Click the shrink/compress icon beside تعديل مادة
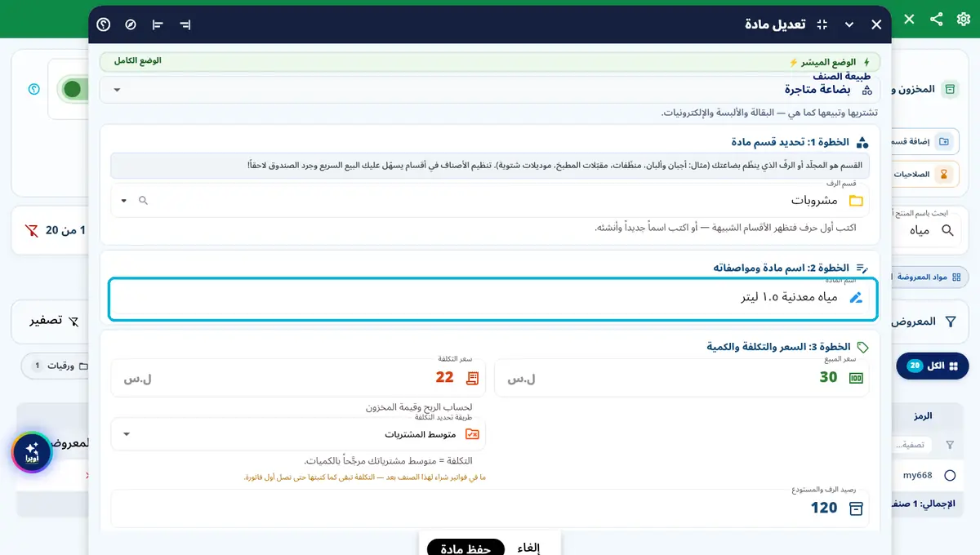This screenshot has height=555, width=980. click(x=822, y=24)
